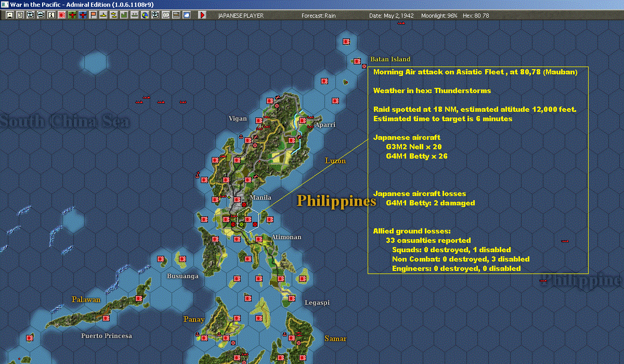The image size is (624, 364).
Task: Click the 'Moonlight: 96%' status text
Action: (x=439, y=16)
